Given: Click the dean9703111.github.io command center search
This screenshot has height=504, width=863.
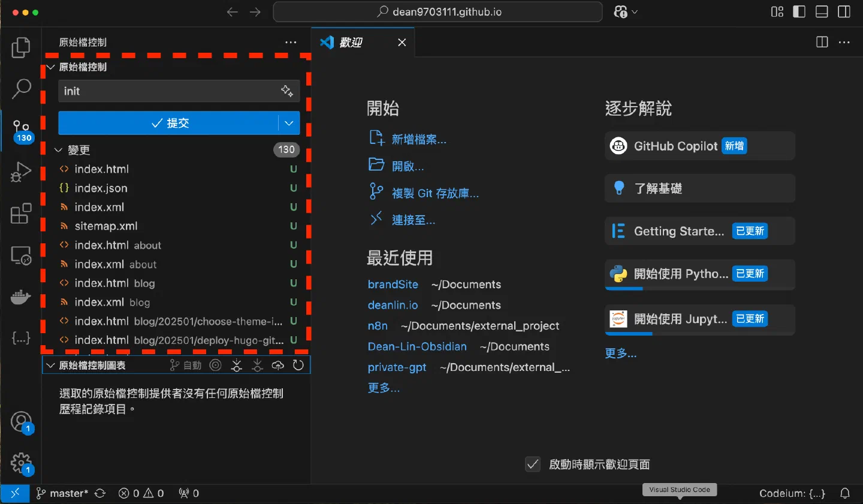Looking at the screenshot, I should [x=437, y=12].
